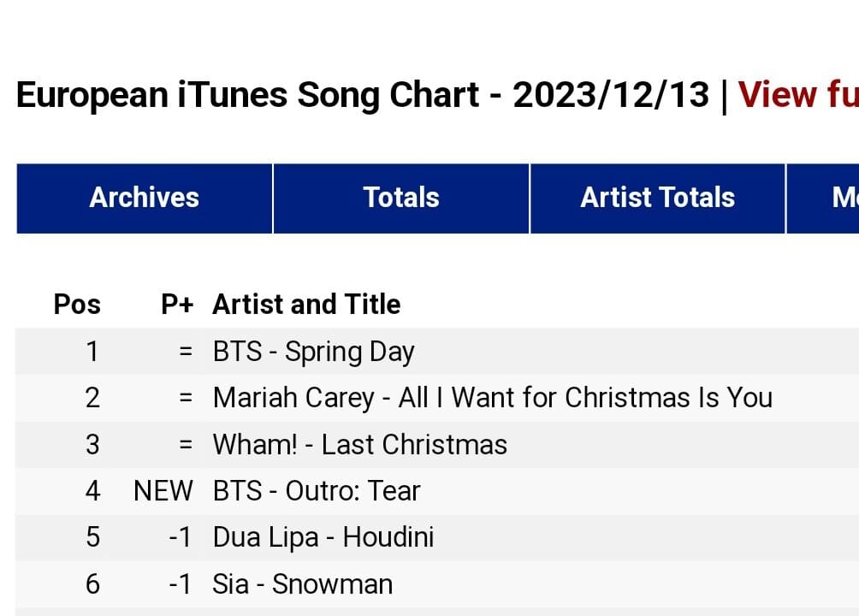Click position number 1 in the chart
The height and width of the screenshot is (616, 859).
tap(92, 352)
